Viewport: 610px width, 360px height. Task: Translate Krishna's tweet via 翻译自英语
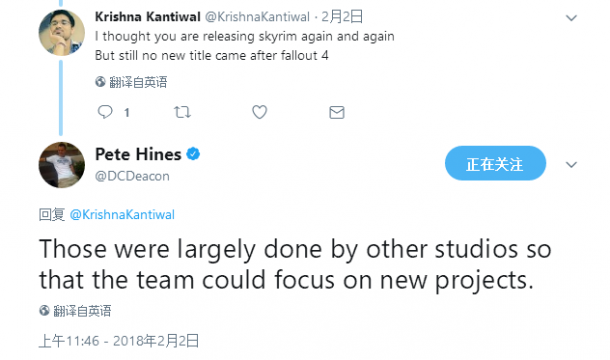138,82
